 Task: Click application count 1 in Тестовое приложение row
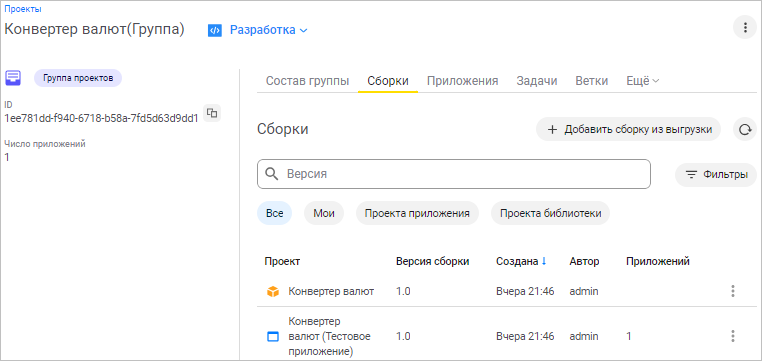(629, 336)
